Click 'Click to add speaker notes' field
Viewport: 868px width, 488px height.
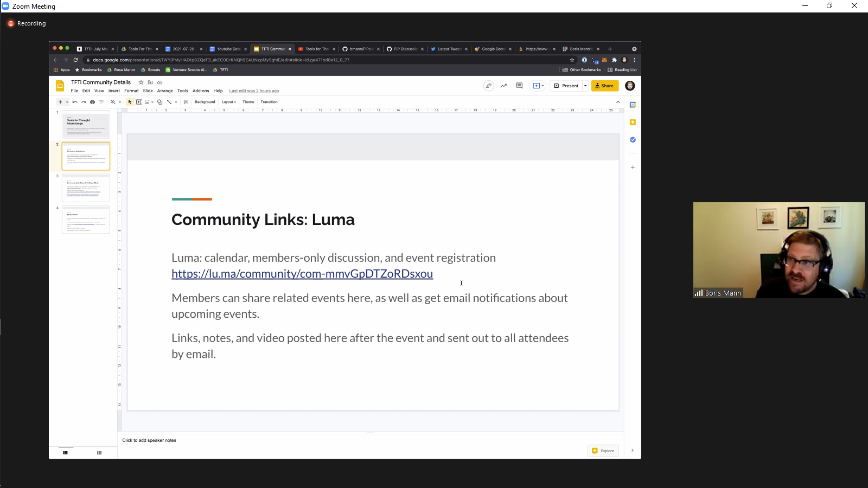click(149, 440)
